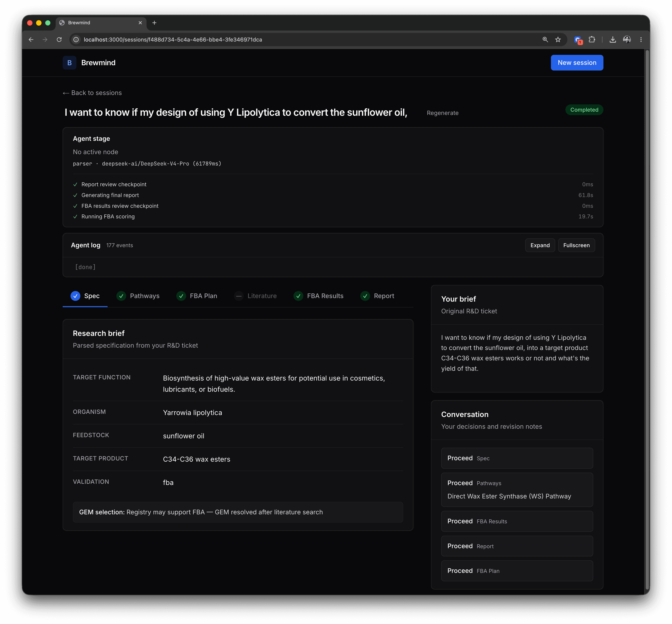Click the Report tab checkmark icon
Viewport: 672px width, 624px height.
pyautogui.click(x=365, y=296)
